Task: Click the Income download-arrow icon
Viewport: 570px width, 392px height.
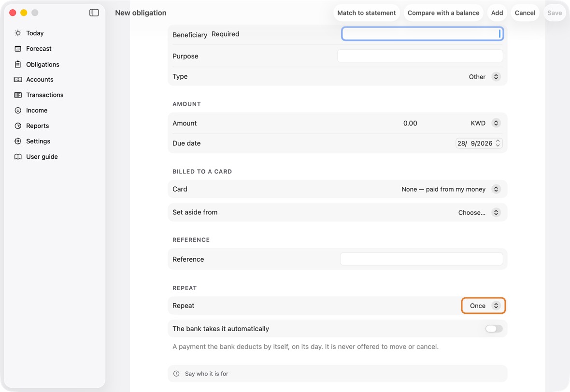Action: [18, 111]
